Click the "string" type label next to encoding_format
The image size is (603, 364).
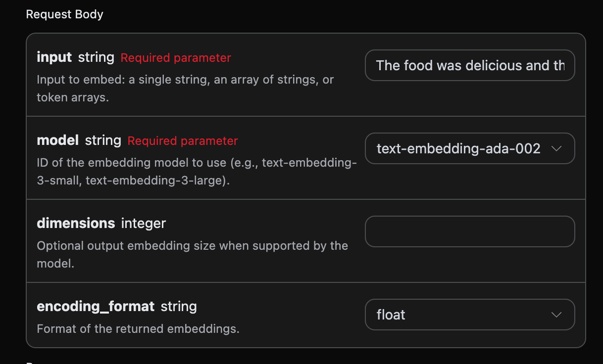pyautogui.click(x=179, y=307)
